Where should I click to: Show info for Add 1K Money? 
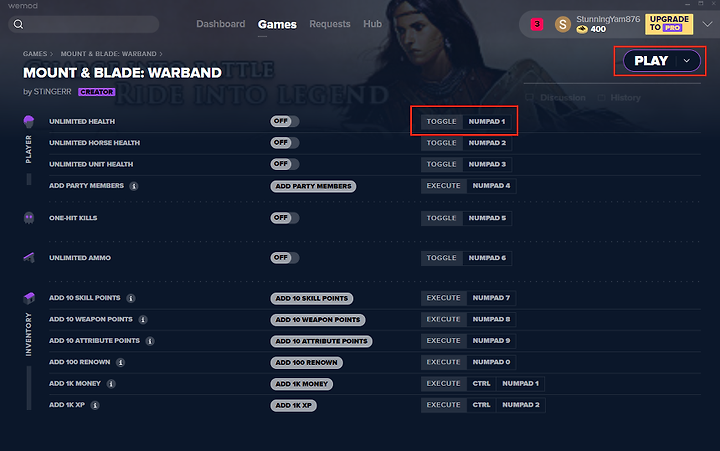pyautogui.click(x=111, y=383)
